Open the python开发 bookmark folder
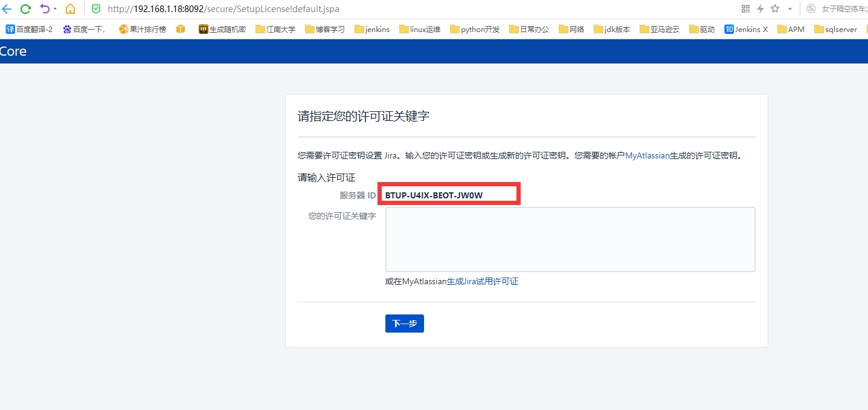 coord(475,29)
